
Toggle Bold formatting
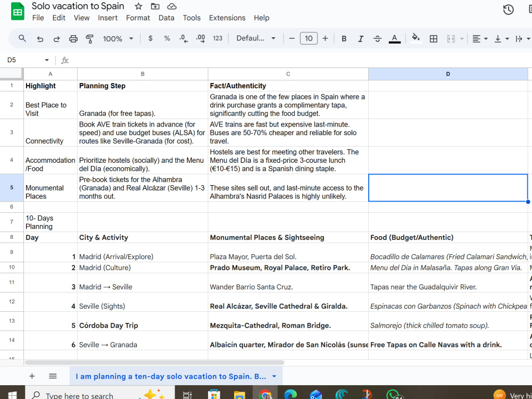344,39
